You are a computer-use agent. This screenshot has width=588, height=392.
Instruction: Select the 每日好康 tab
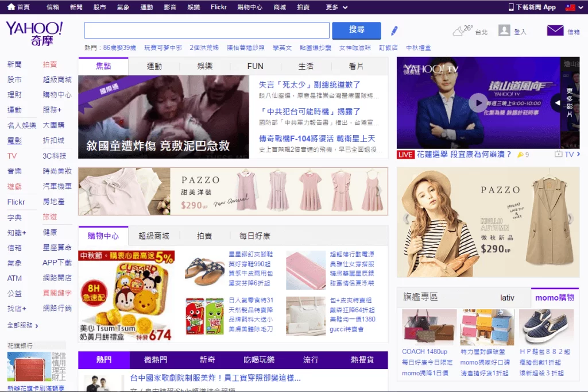tap(254, 236)
